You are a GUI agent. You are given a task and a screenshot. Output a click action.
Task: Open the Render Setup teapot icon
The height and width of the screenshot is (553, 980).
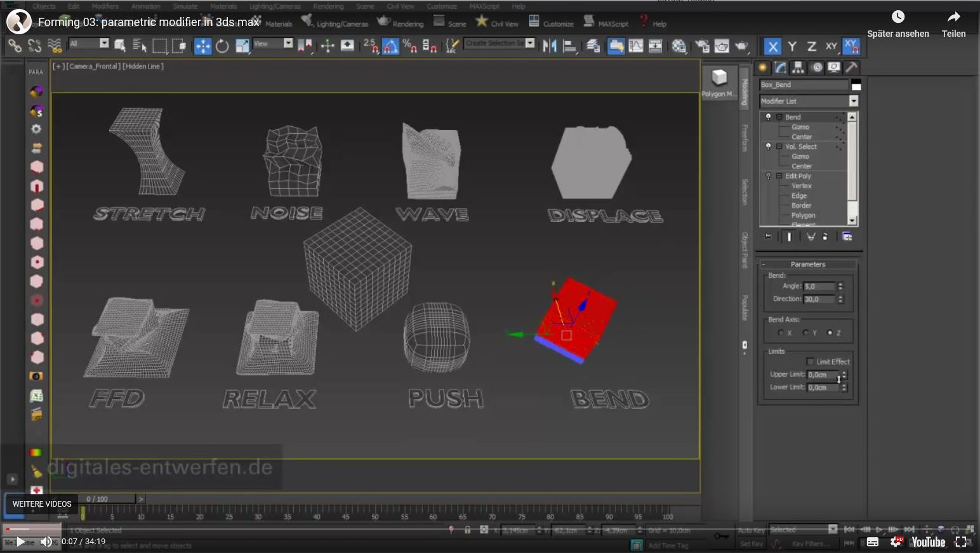tap(722, 46)
